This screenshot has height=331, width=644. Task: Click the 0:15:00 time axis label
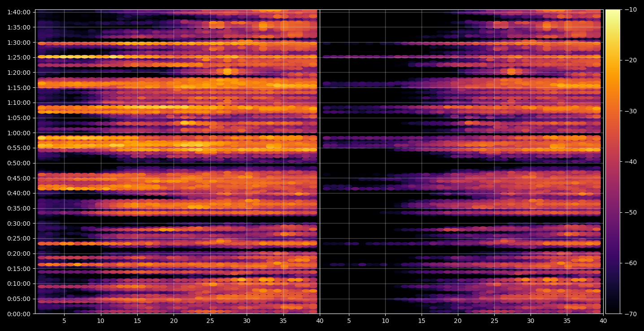click(19, 269)
